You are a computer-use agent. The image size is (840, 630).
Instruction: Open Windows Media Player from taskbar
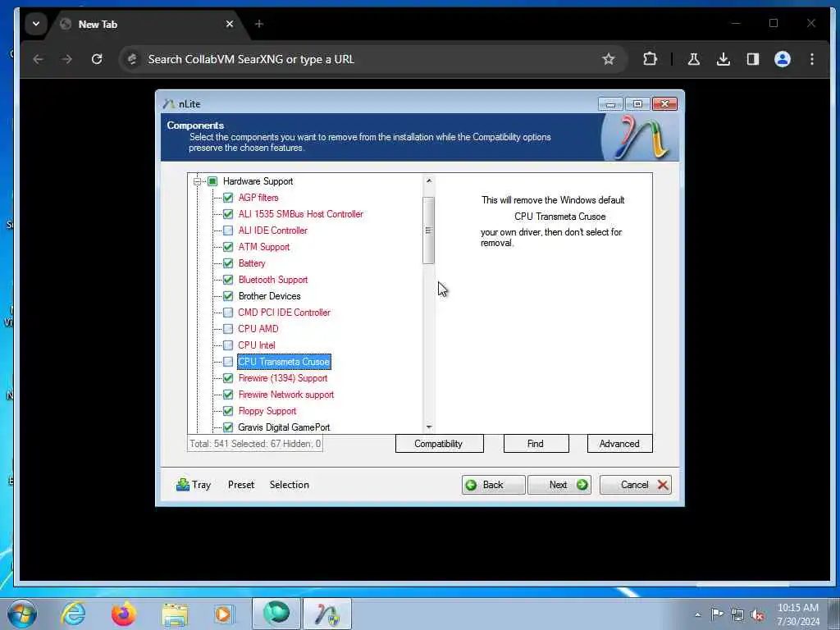224,614
